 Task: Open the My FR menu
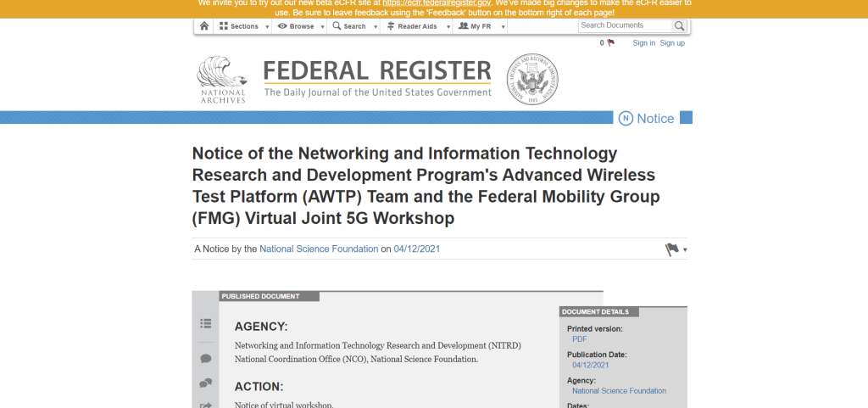[479, 26]
